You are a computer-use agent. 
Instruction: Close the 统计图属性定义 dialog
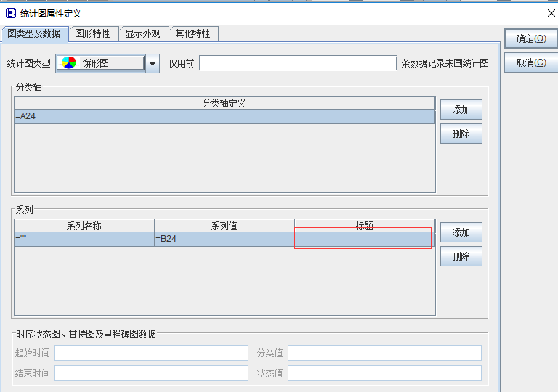point(551,14)
